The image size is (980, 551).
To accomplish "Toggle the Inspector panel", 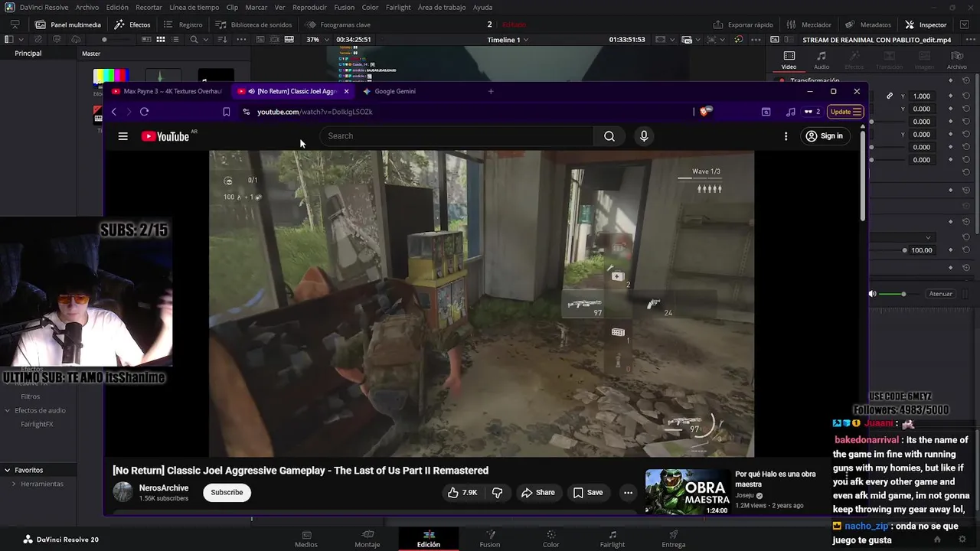I will tap(926, 24).
